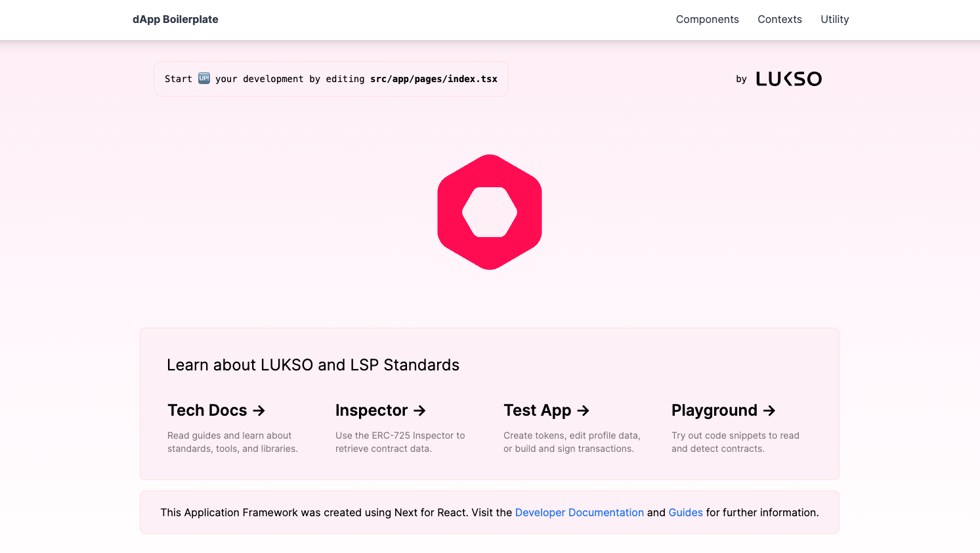Click the 'Learn about LUKSO and LSP Standards' heading
The width and height of the screenshot is (980, 553).
point(313,365)
